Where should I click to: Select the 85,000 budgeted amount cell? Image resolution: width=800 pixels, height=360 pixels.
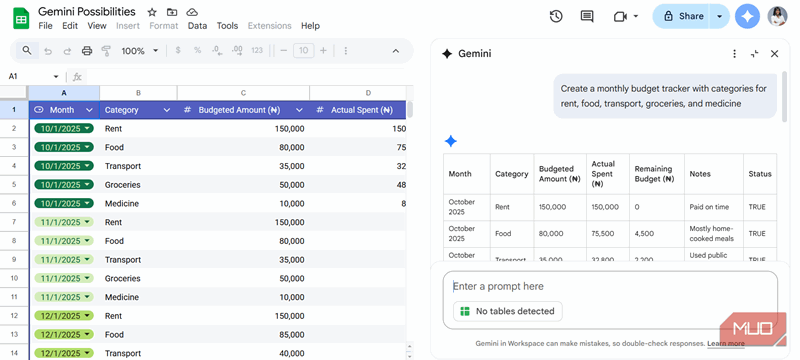243,335
